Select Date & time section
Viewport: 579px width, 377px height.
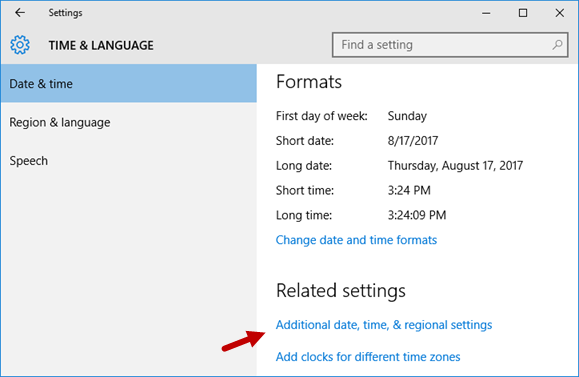pyautogui.click(x=129, y=83)
